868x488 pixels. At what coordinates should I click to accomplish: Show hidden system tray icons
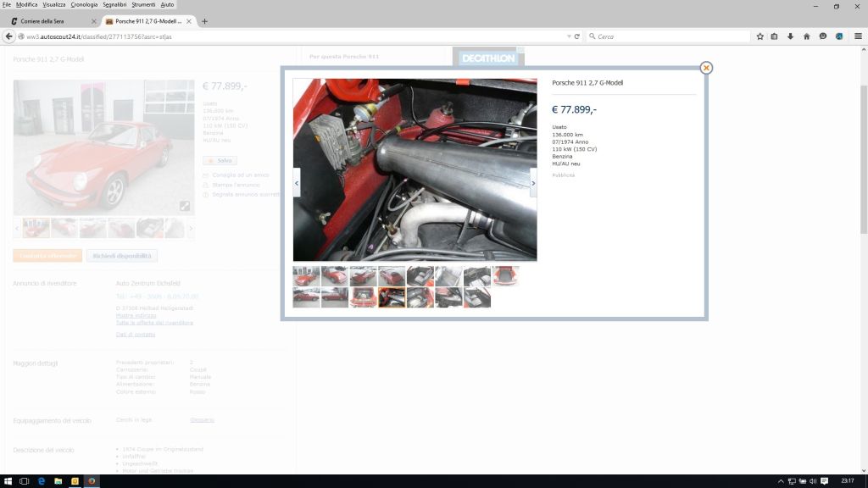click(x=781, y=481)
